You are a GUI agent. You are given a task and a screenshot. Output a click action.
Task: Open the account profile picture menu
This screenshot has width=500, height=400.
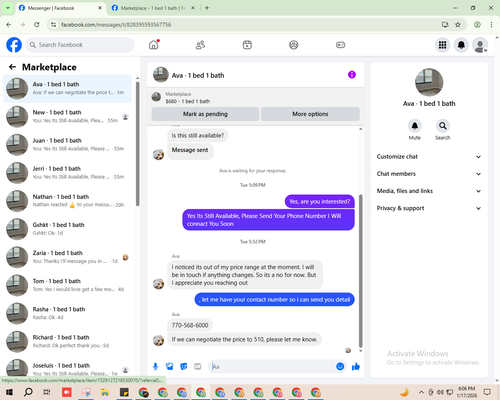480,45
